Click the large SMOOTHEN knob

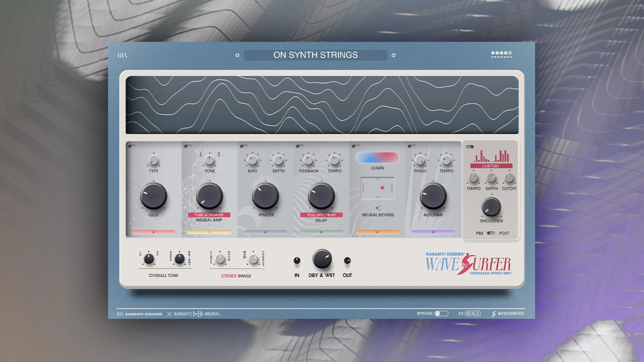[491, 207]
